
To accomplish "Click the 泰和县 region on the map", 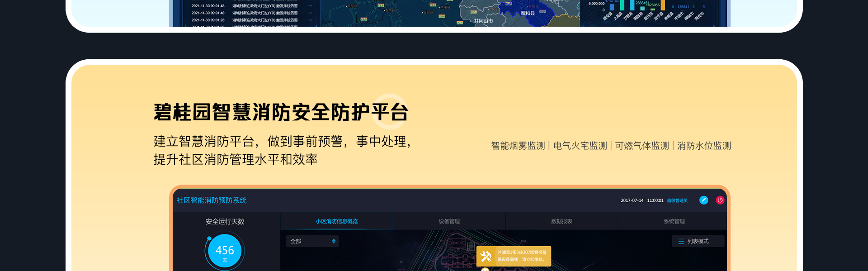I will 528,14.
